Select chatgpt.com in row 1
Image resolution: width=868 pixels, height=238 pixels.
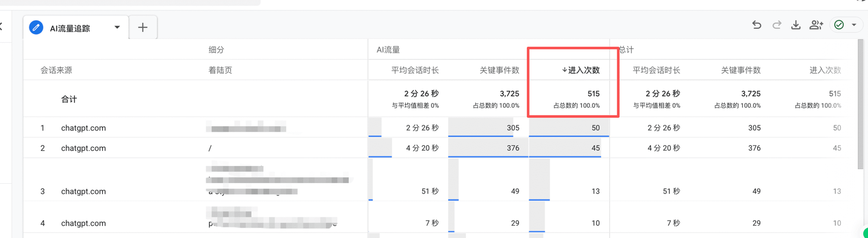coord(84,128)
